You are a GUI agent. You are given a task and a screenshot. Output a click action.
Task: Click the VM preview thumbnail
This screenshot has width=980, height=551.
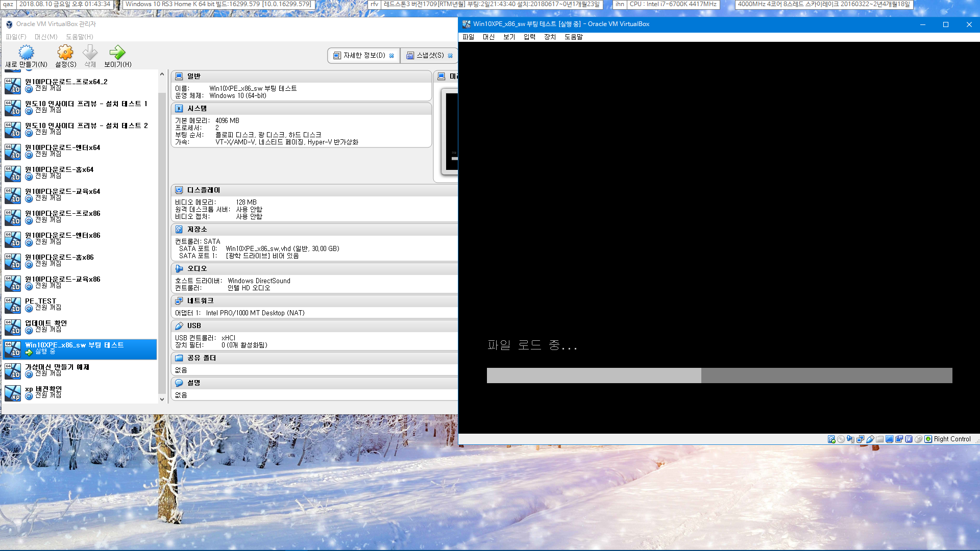449,132
